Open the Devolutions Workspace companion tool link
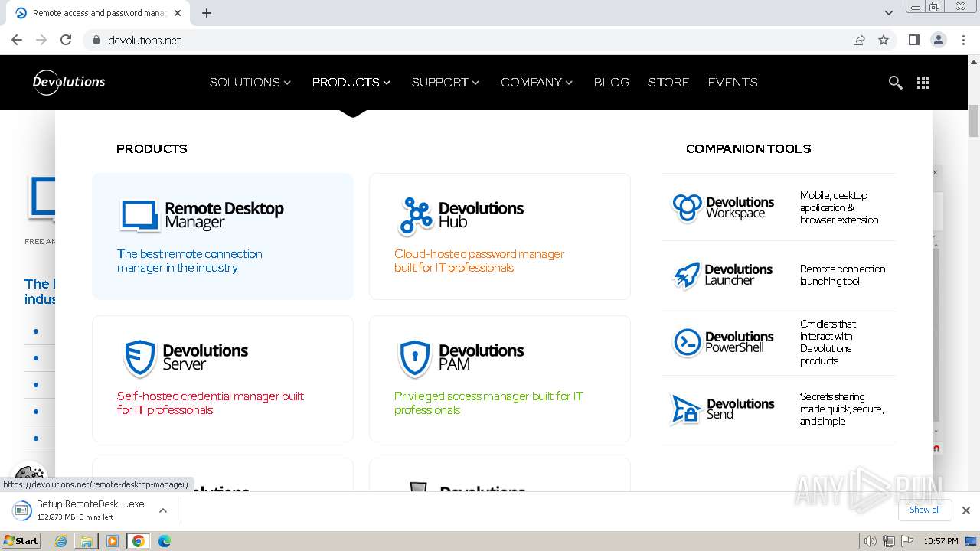The height and width of the screenshot is (551, 980). 779,207
